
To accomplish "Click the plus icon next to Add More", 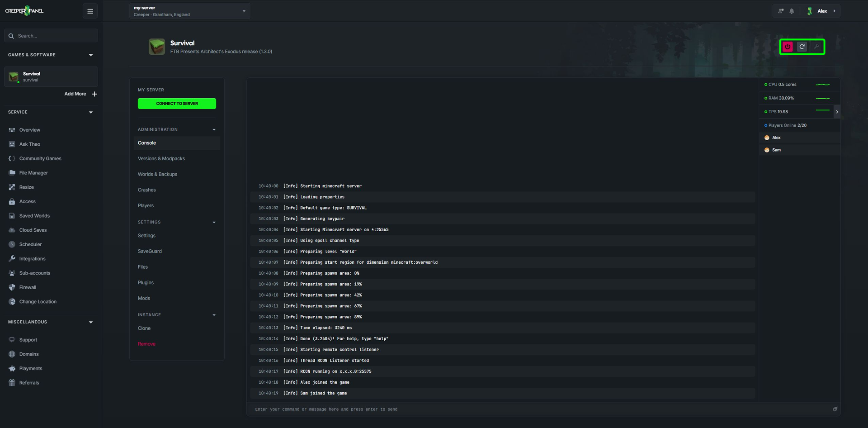I will pyautogui.click(x=94, y=94).
